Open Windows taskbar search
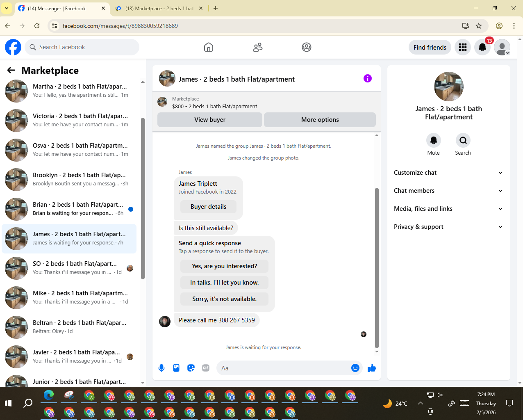This screenshot has width=523, height=420. (28, 403)
